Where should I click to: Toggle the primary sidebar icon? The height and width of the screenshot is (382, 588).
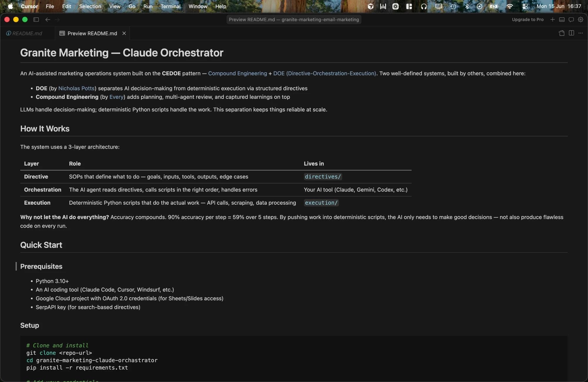coord(36,19)
